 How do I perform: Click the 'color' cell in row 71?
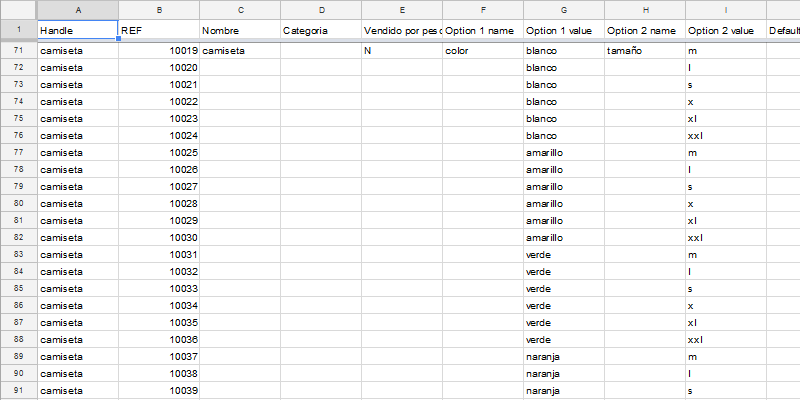pos(483,51)
